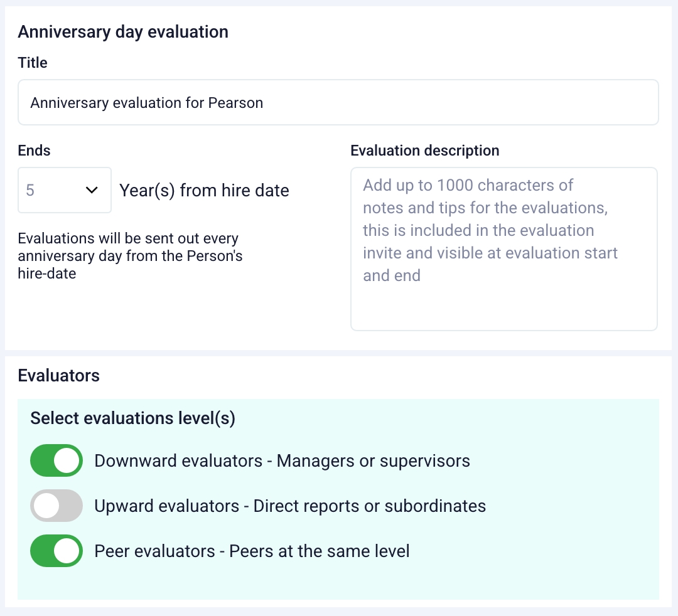Click the Evaluation description text area
The height and width of the screenshot is (616, 678).
[504, 249]
